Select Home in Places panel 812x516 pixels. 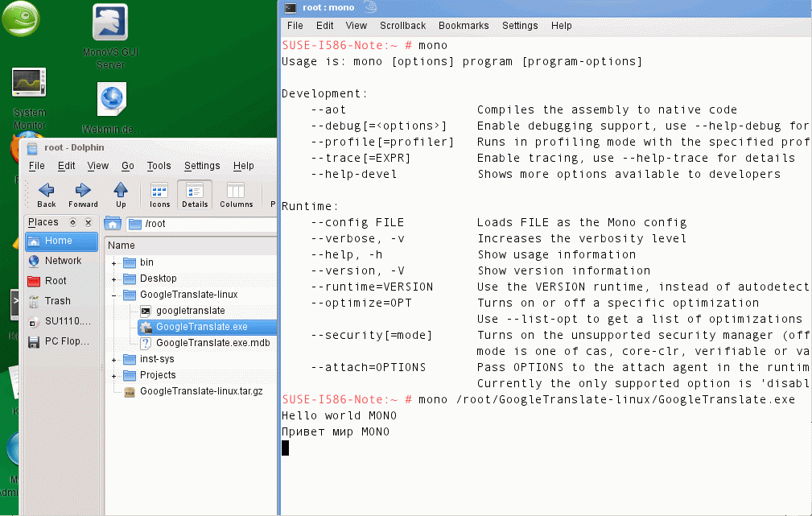(62, 241)
